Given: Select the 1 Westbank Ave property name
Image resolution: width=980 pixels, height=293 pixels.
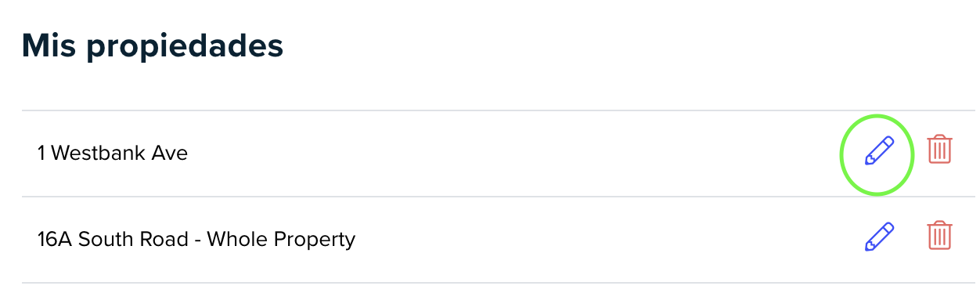Looking at the screenshot, I should (113, 153).
